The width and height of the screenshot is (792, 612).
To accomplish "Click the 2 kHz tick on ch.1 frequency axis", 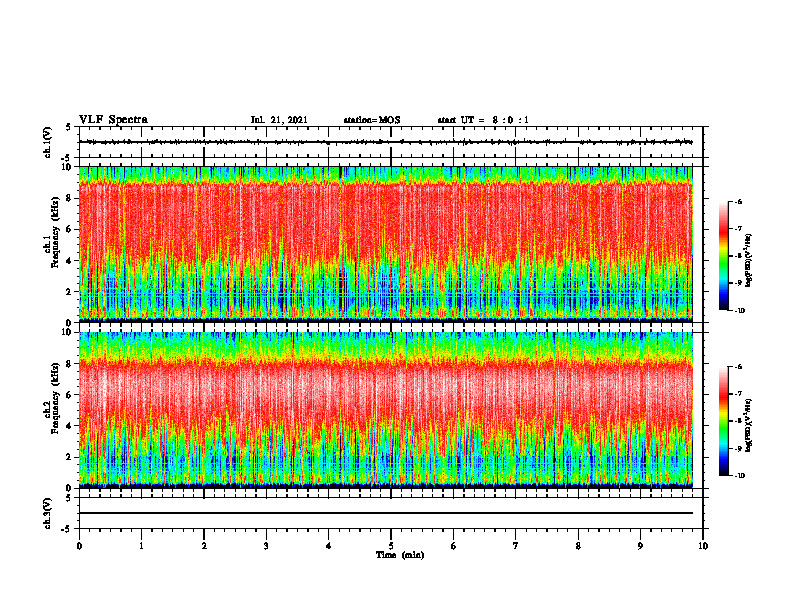I will (x=70, y=291).
